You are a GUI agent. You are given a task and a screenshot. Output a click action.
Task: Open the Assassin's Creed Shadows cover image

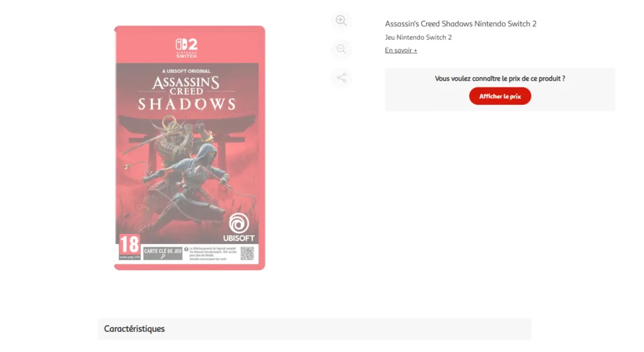tap(189, 148)
